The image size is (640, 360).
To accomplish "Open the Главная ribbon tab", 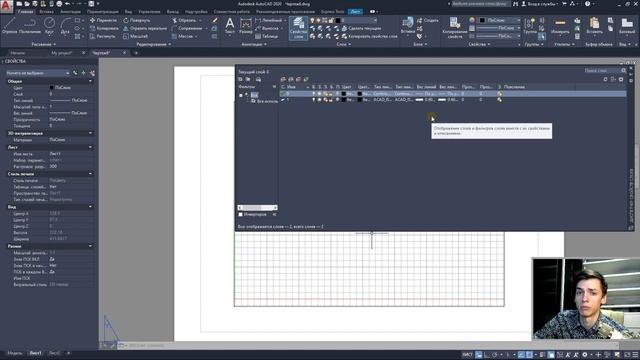I will tap(25, 12).
